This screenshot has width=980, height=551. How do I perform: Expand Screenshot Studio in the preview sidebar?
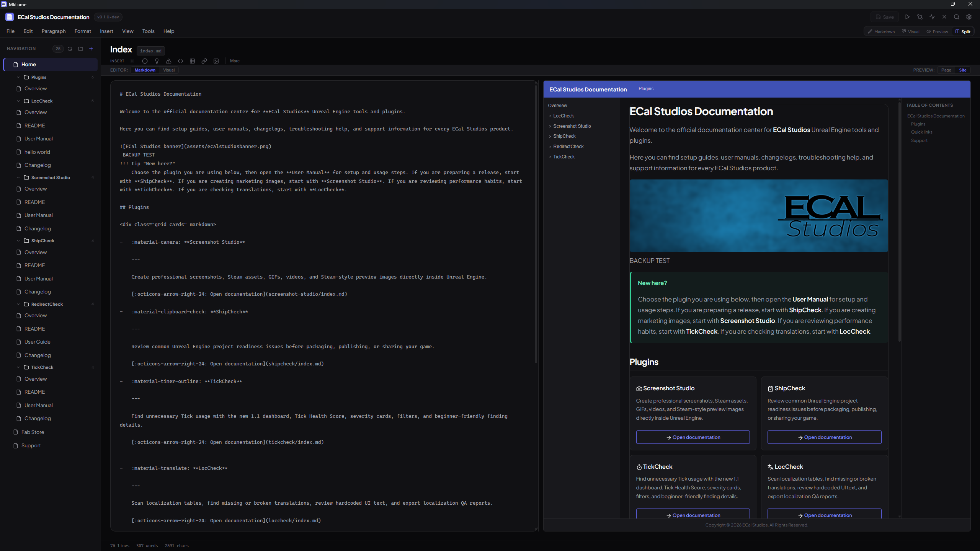pyautogui.click(x=550, y=126)
